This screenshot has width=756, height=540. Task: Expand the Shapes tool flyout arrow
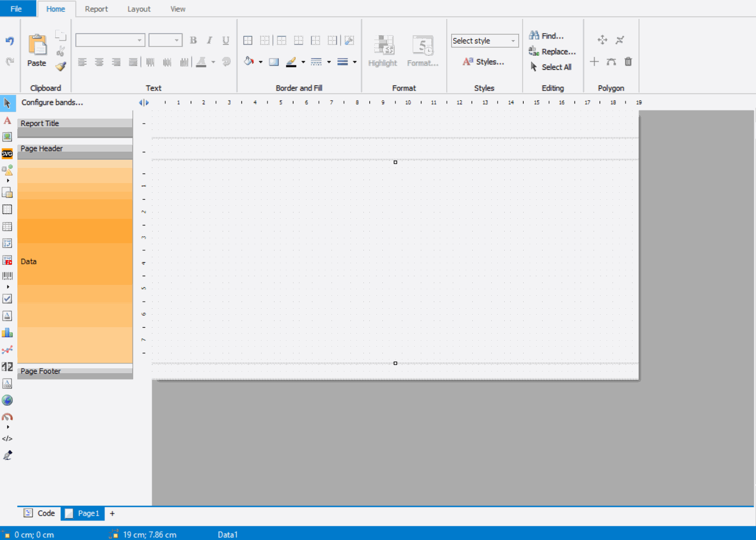(8, 181)
